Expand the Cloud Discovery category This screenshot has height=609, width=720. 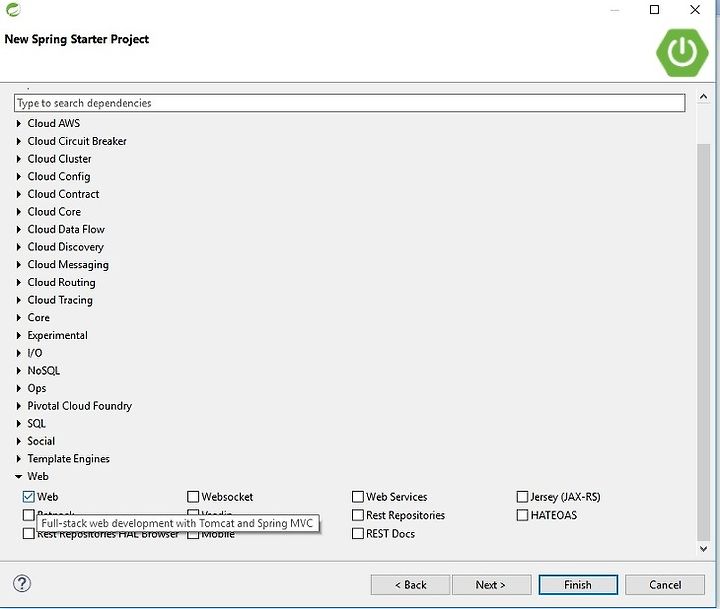pyautogui.click(x=18, y=247)
